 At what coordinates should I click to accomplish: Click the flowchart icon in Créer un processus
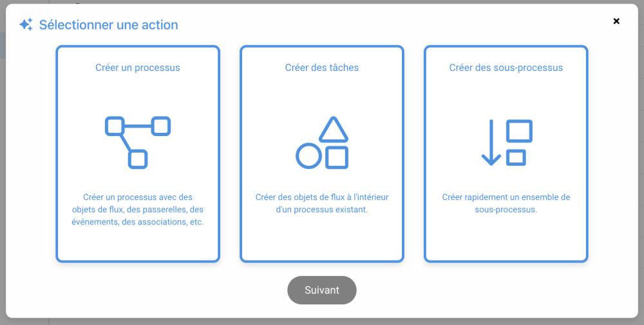(x=137, y=142)
